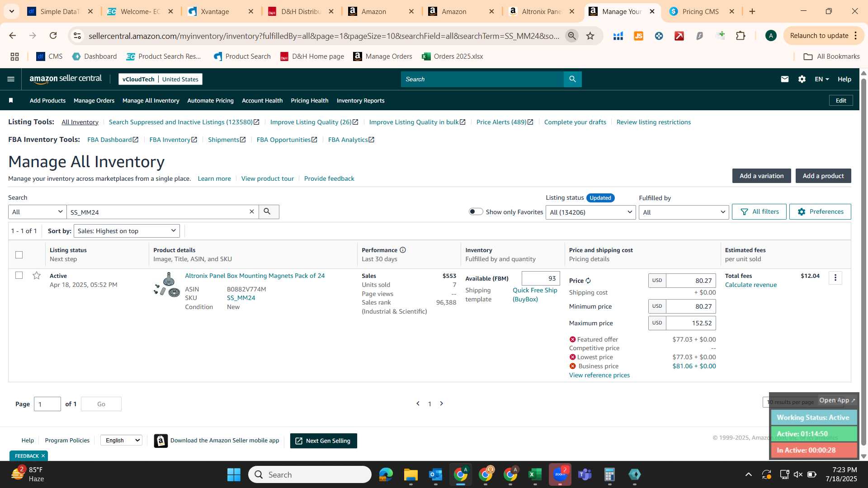The width and height of the screenshot is (868, 488).
Task: Open Outlook from the taskbar
Action: tap(435, 474)
